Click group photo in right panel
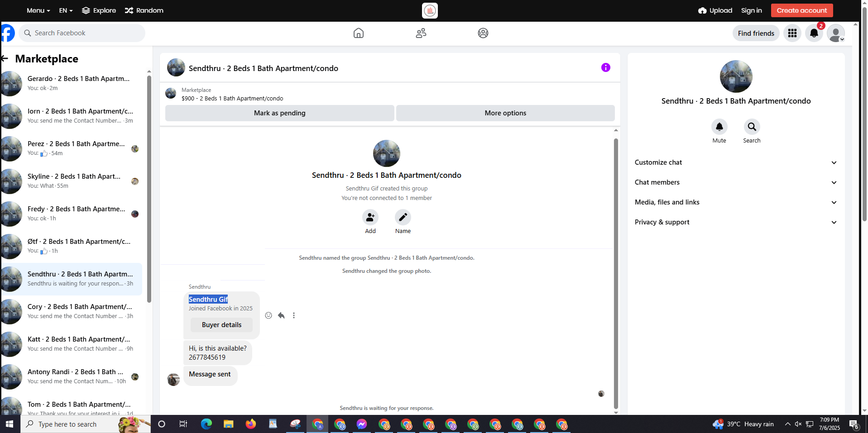 (x=736, y=76)
